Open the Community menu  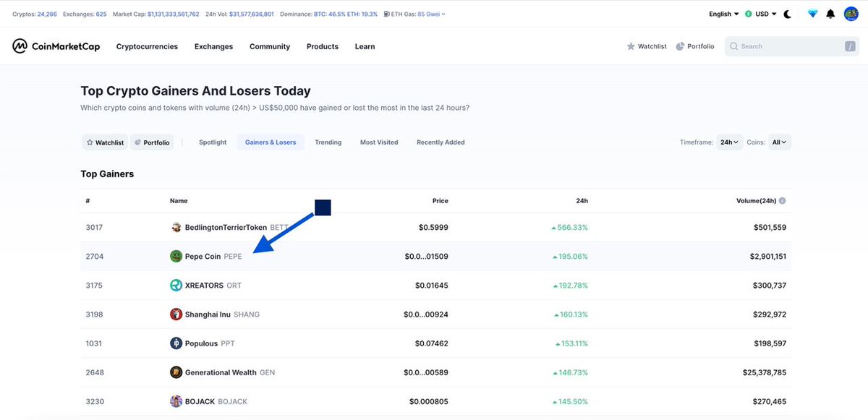pos(269,46)
